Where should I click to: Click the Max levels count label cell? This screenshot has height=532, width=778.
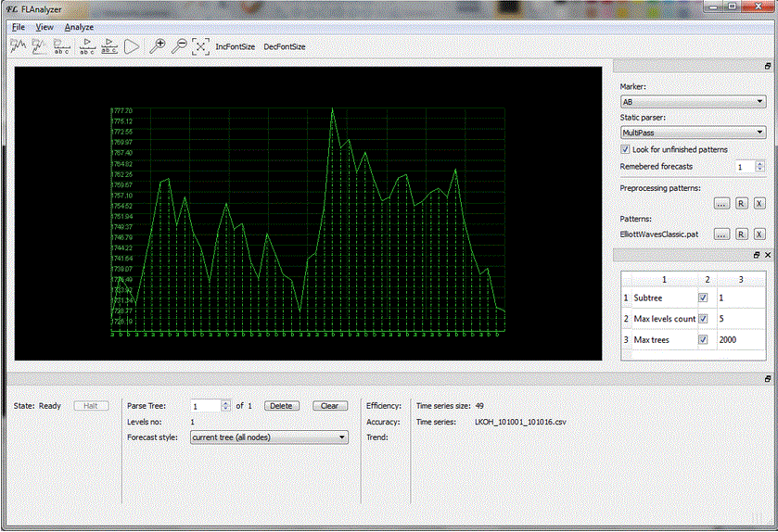(664, 318)
